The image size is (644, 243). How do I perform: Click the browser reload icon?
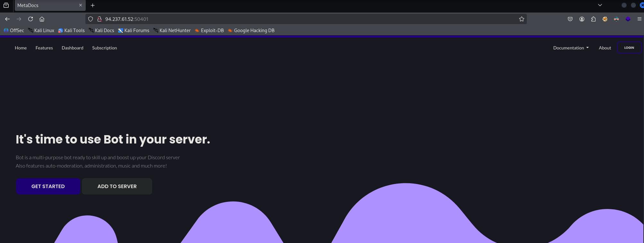click(30, 19)
